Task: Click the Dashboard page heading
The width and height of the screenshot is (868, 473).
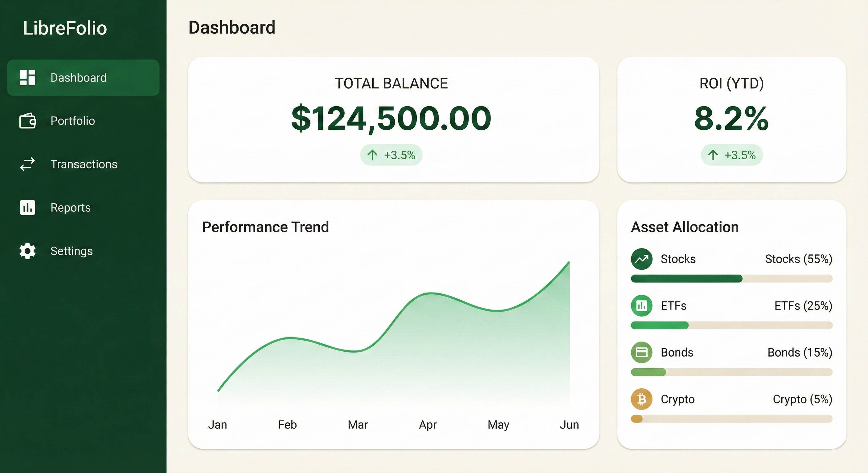Action: click(x=232, y=27)
